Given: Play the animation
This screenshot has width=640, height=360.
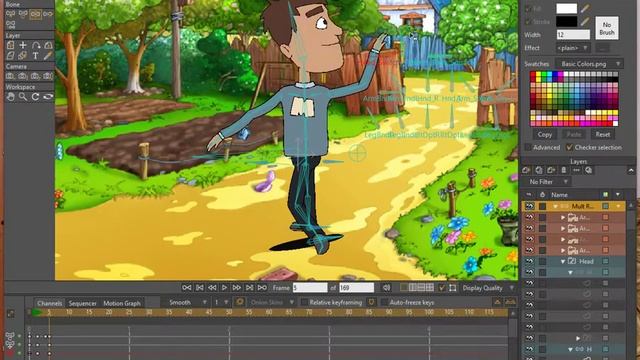Looking at the screenshot, I should coord(224,288).
